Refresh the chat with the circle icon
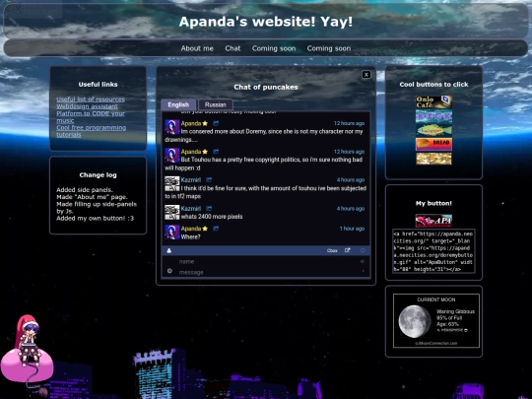This screenshot has width=532, height=399. [363, 251]
